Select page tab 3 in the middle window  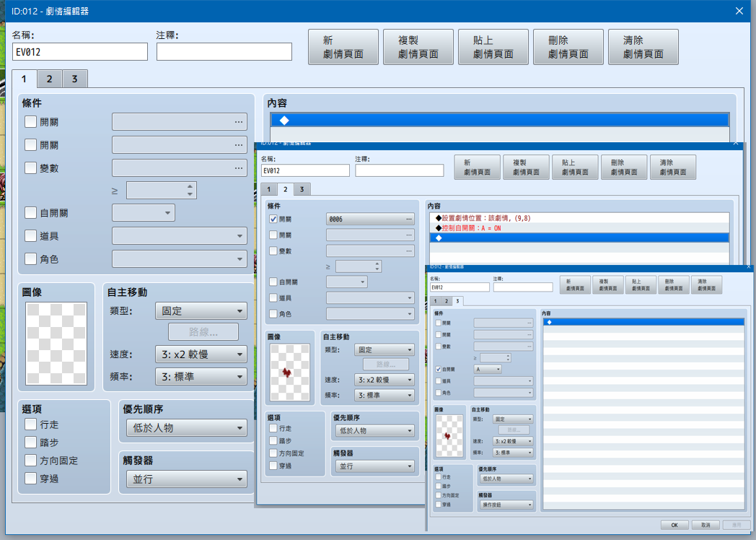302,189
